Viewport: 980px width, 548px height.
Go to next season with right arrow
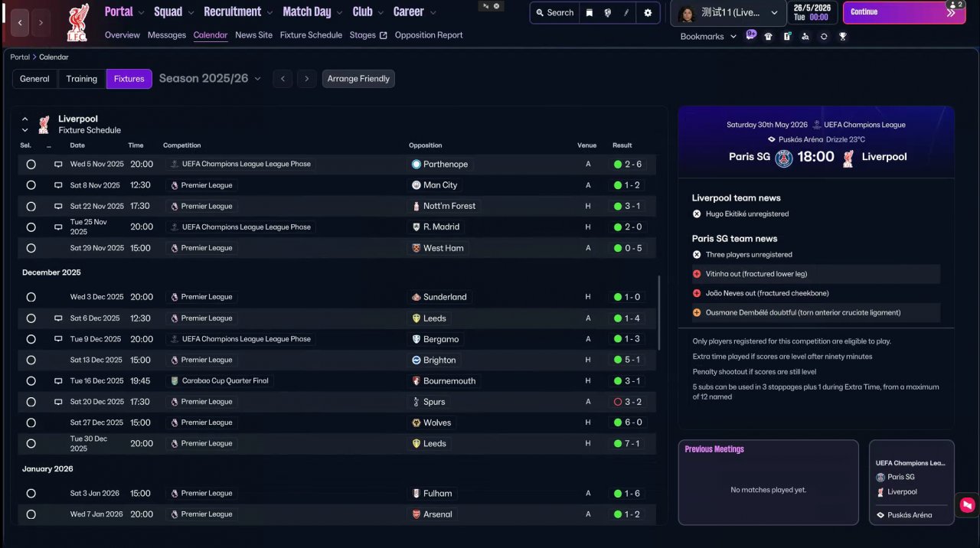pyautogui.click(x=307, y=79)
